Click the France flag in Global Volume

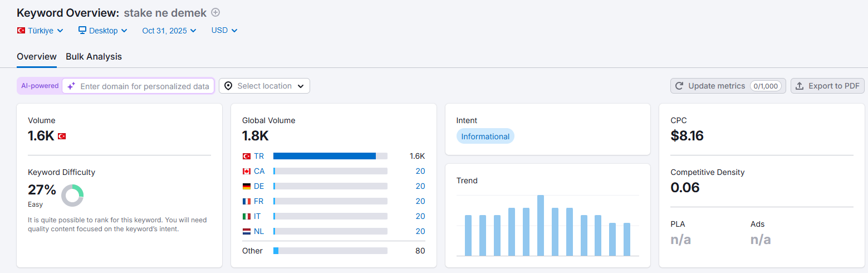[x=247, y=201]
